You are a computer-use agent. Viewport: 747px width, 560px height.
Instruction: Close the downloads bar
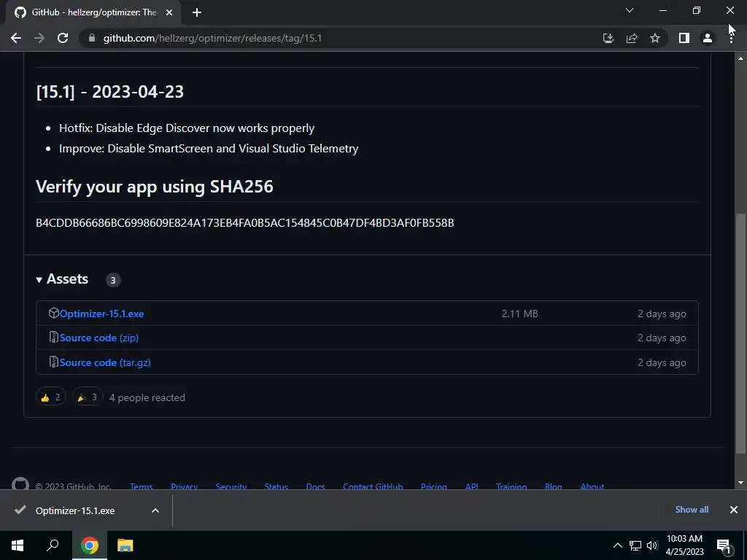click(x=734, y=510)
